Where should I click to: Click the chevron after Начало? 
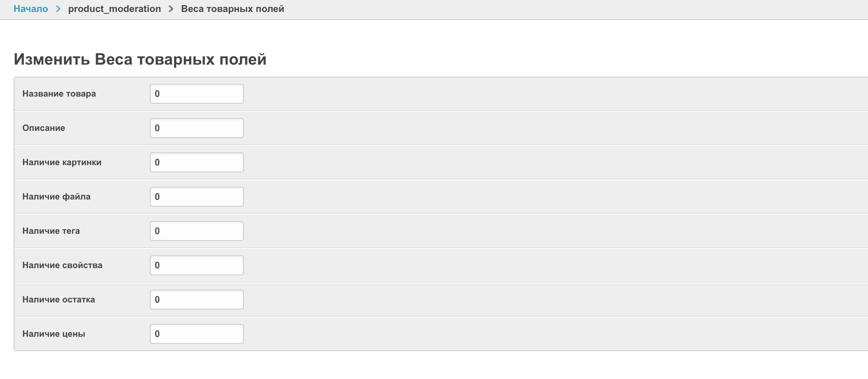(x=58, y=9)
